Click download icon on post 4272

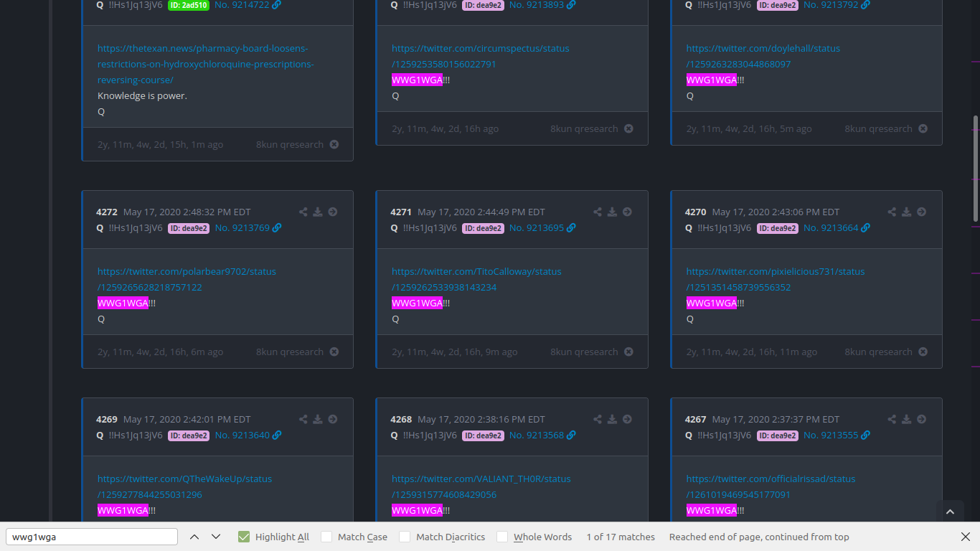point(318,212)
